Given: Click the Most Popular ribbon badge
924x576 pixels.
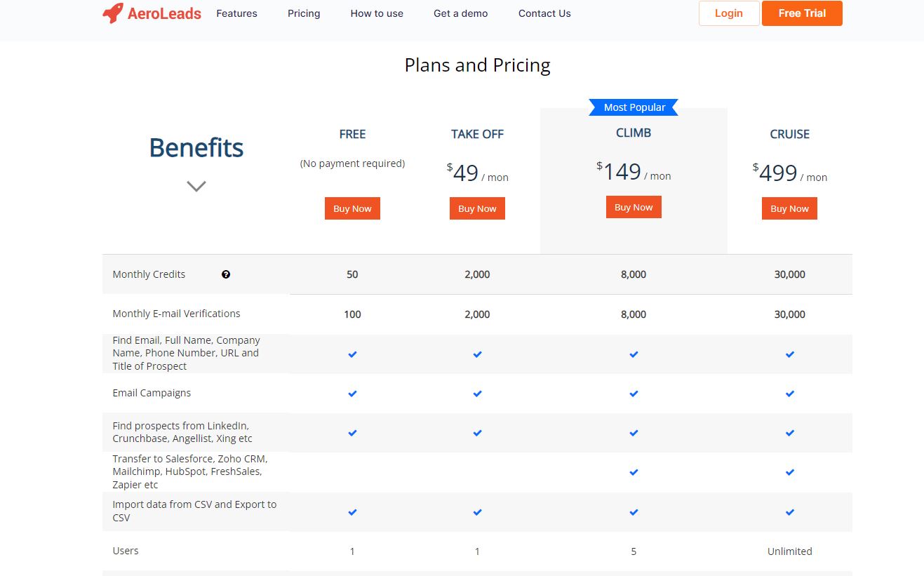Looking at the screenshot, I should pyautogui.click(x=634, y=107).
